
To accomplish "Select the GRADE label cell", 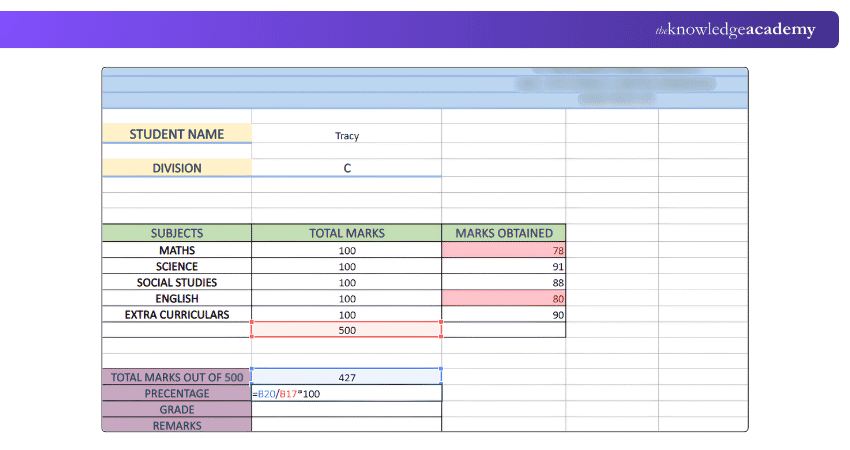I will point(177,409).
